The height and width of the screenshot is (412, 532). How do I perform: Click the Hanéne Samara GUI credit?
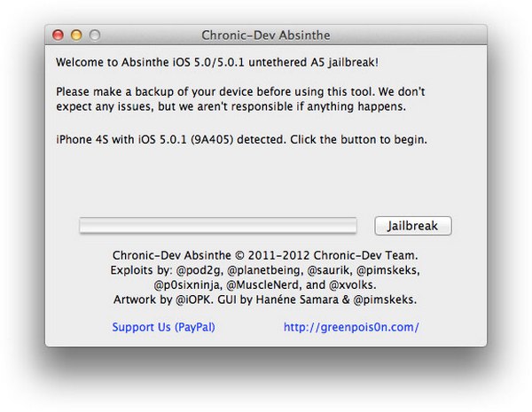[x=297, y=299]
